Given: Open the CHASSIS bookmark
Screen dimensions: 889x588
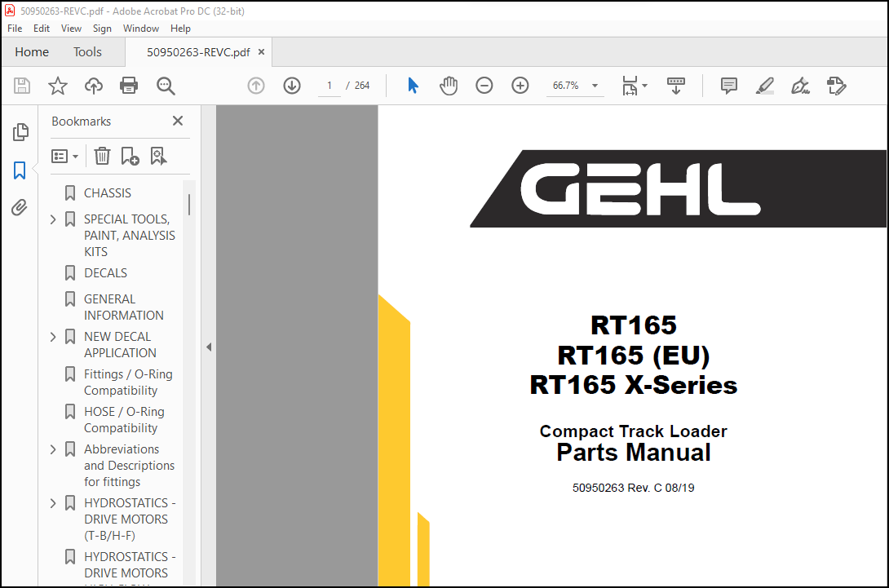Looking at the screenshot, I should tap(107, 193).
